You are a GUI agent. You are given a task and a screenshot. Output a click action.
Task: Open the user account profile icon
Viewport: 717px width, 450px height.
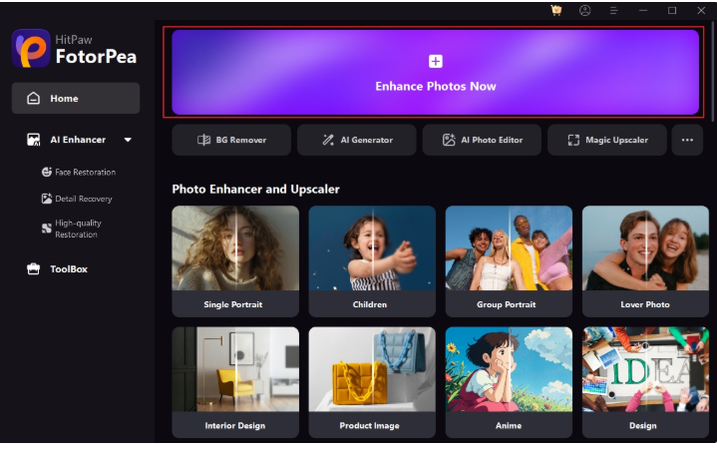pos(585,10)
